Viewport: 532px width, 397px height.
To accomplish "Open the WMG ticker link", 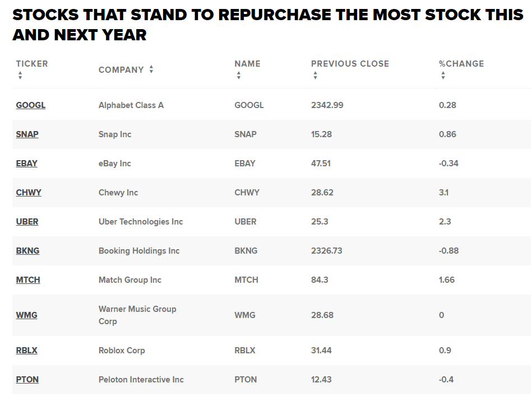I will (x=27, y=315).
